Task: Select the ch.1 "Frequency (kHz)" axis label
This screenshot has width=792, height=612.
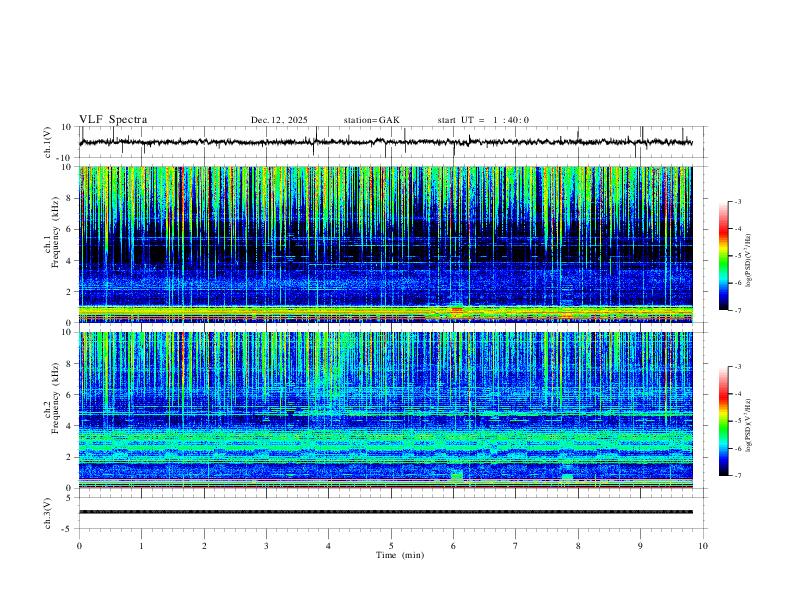Action: pyautogui.click(x=55, y=232)
